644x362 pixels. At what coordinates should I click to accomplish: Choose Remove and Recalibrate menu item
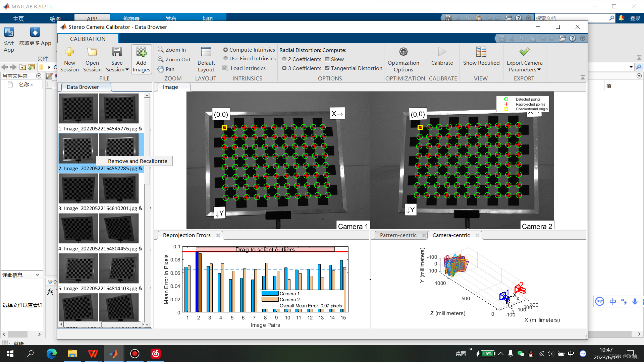pyautogui.click(x=138, y=161)
